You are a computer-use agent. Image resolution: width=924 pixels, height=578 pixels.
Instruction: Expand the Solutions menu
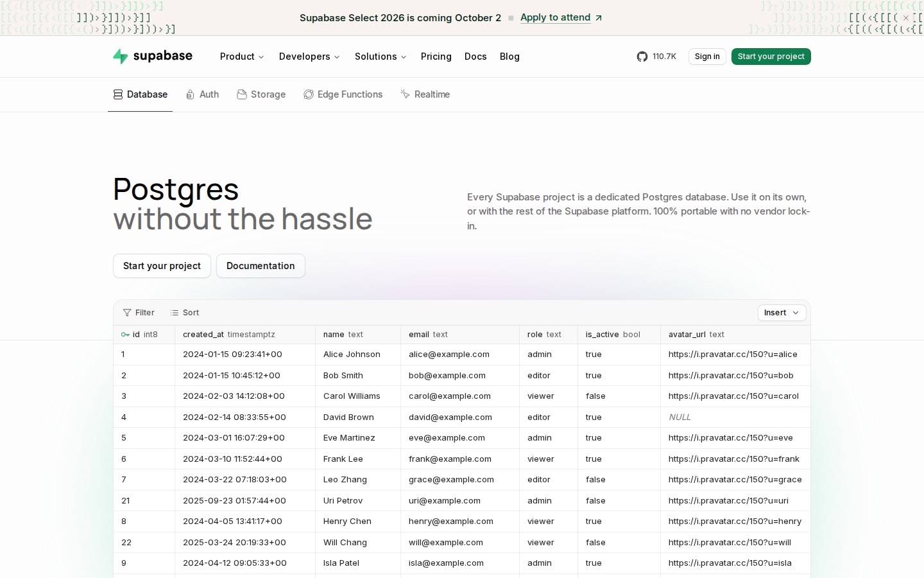(x=381, y=57)
